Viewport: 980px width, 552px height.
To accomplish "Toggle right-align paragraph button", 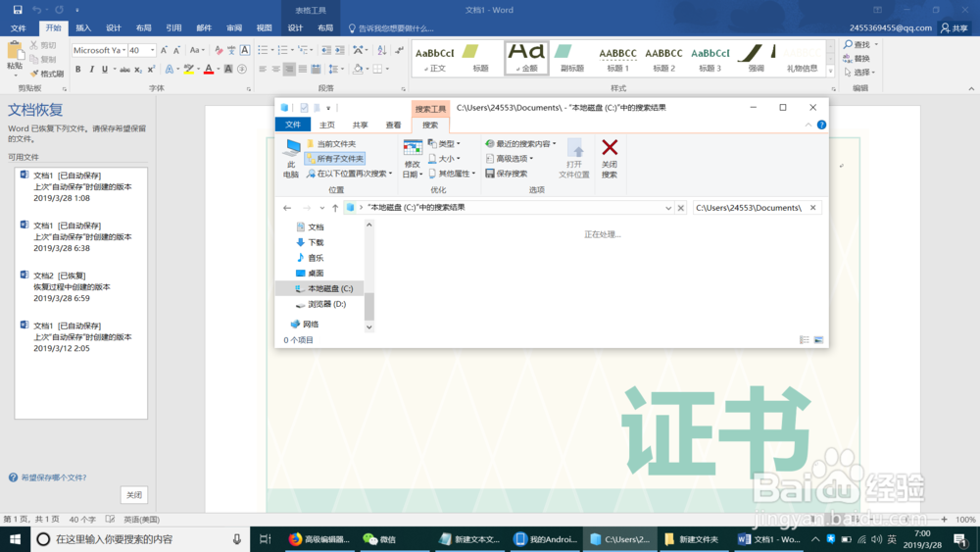I will point(289,70).
